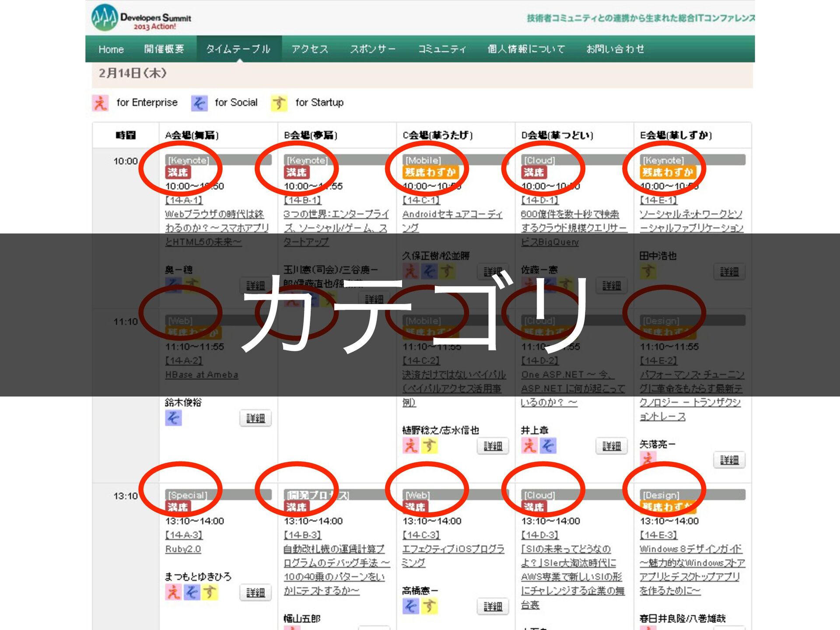Click the 満席 badge in D会場 at 13:10
This screenshot has width=840, height=630.
[x=534, y=507]
